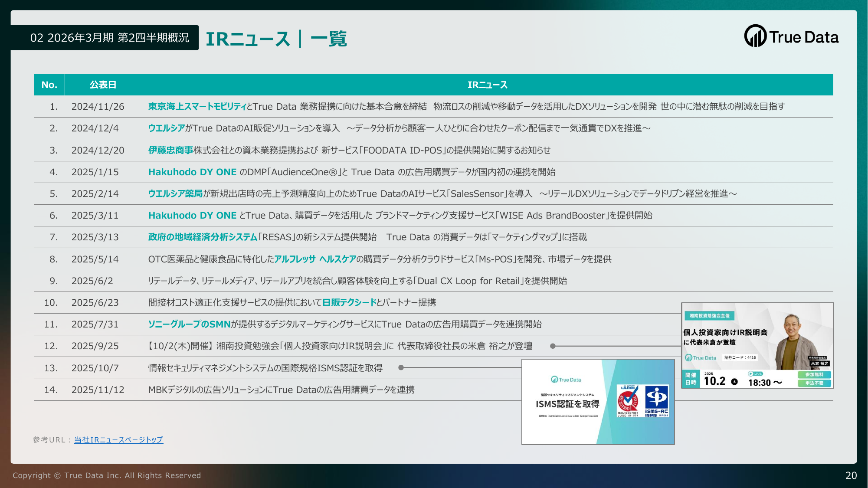The image size is (868, 488).
Task: Click the 参加無料 green badge in banner
Action: [814, 374]
